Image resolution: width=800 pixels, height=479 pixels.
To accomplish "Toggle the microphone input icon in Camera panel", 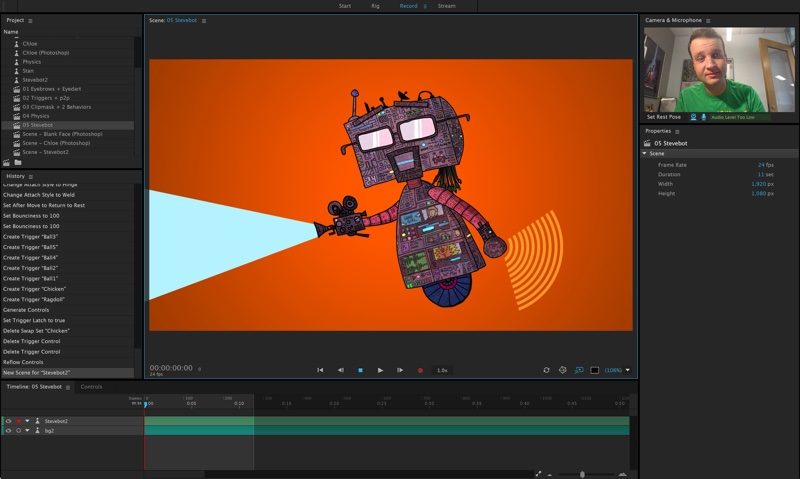I will pyautogui.click(x=704, y=117).
